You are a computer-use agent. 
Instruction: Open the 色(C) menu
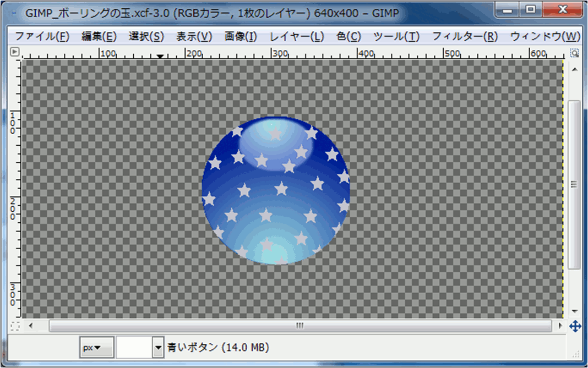click(349, 37)
